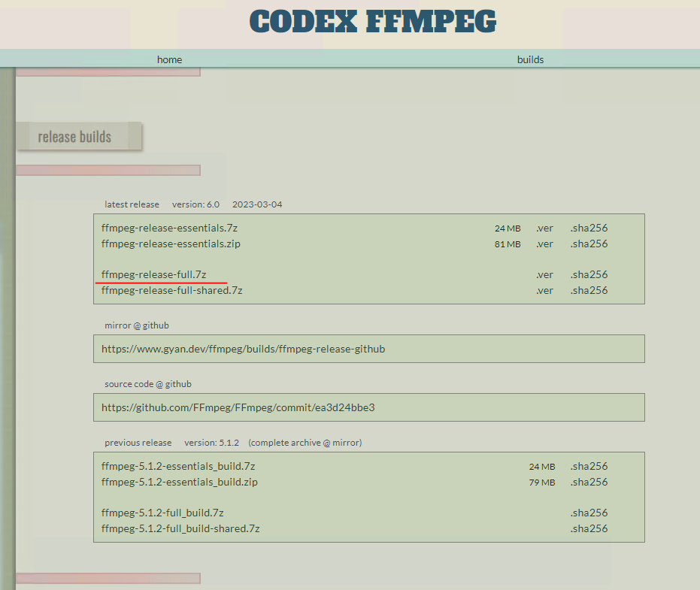Click the "79 MB" size value

542,483
